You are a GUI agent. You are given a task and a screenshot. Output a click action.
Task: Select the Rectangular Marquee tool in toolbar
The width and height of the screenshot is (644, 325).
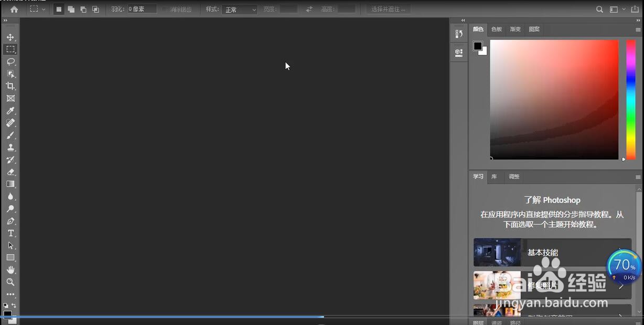point(10,49)
